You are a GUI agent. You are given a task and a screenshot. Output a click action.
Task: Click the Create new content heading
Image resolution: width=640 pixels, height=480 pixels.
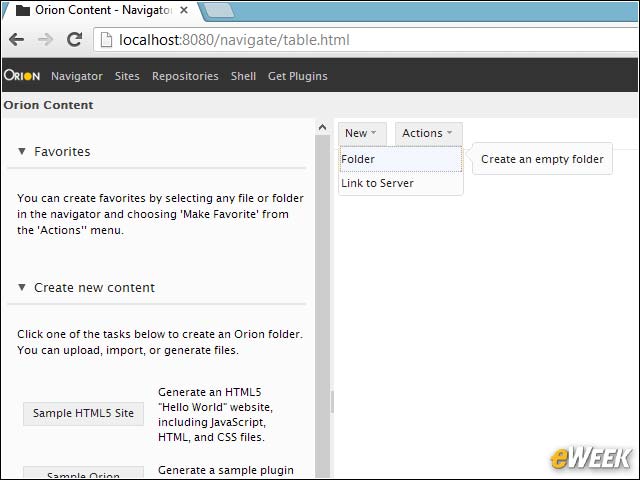(x=94, y=288)
